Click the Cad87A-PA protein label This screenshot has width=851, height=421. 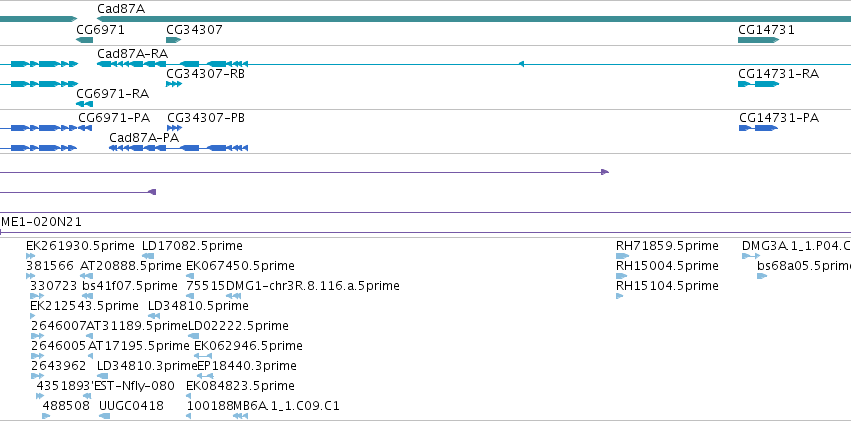144,138
